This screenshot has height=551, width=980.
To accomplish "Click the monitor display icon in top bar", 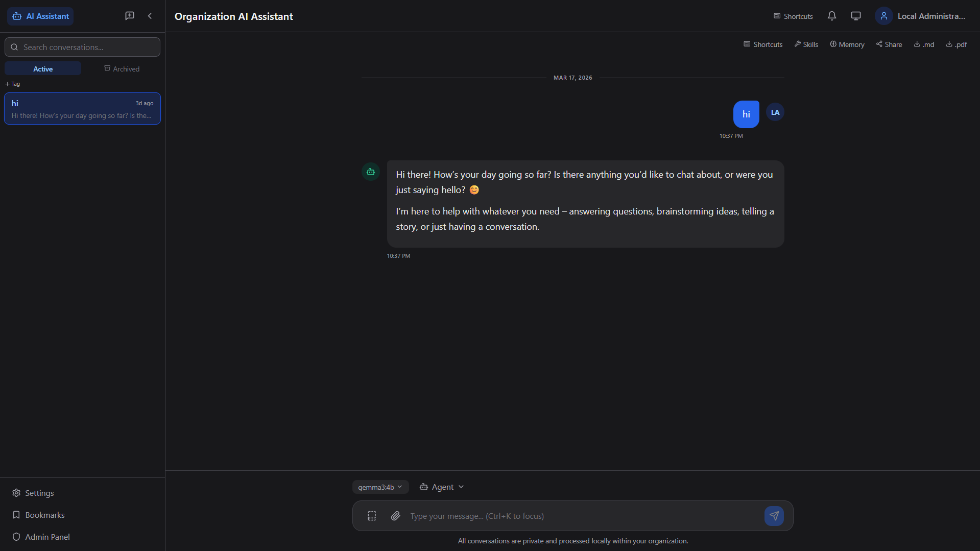I will tap(855, 16).
